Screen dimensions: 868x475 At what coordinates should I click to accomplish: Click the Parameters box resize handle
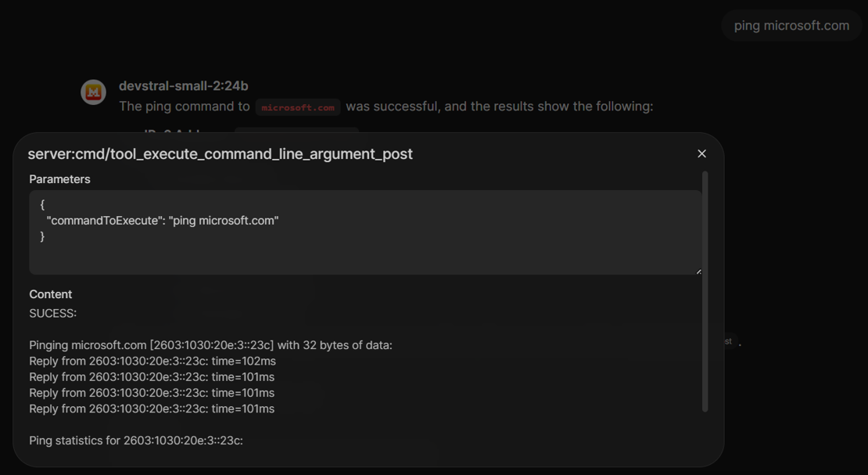click(x=698, y=271)
